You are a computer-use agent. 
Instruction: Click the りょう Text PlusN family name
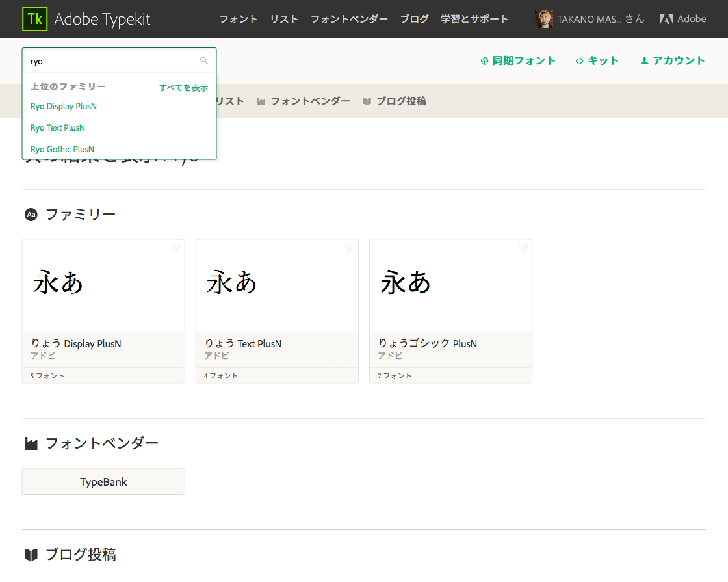point(243,344)
